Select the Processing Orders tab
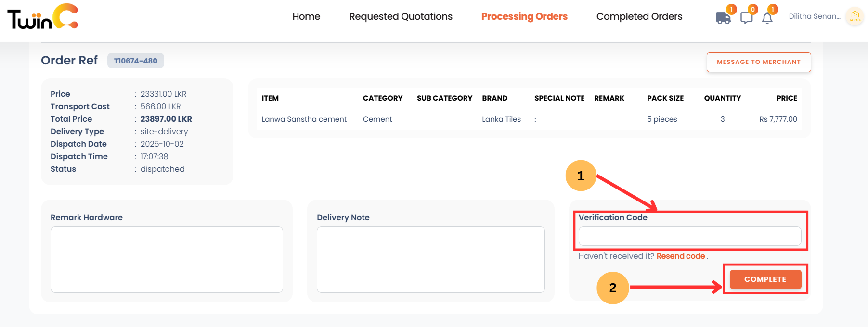Viewport: 868px width, 327px height. (x=524, y=16)
